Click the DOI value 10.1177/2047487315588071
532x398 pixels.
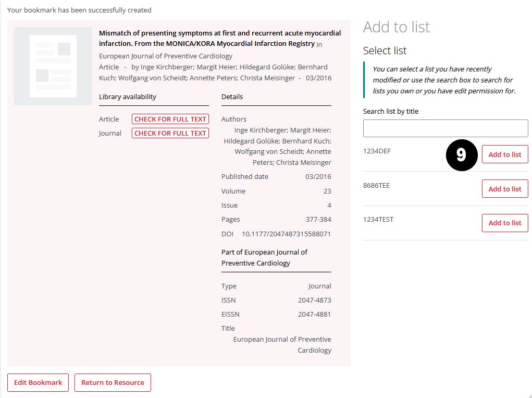[286, 234]
